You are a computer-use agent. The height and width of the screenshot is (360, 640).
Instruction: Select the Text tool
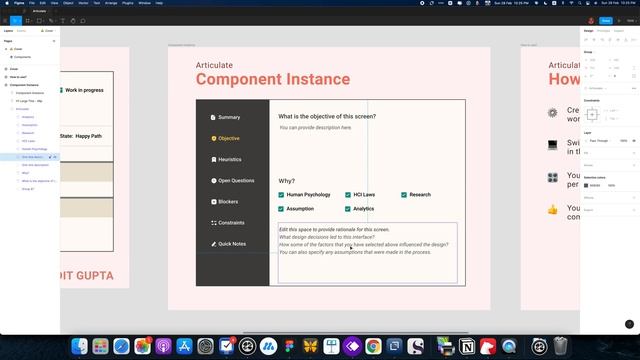coord(62,21)
